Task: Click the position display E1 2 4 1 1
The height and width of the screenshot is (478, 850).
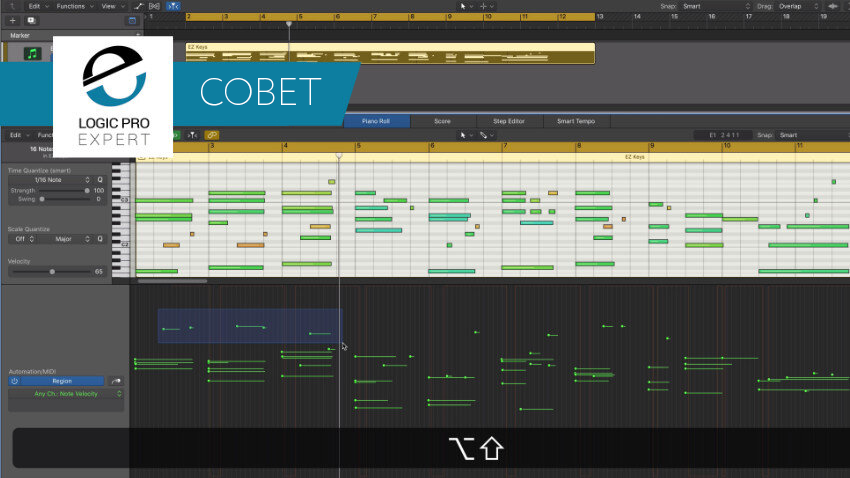Action: [724, 135]
